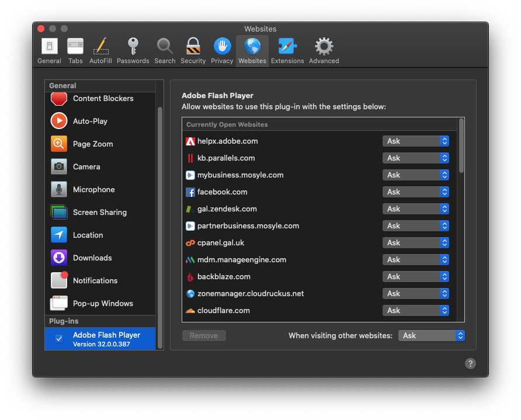Switch to the Websites tab

point(252,51)
